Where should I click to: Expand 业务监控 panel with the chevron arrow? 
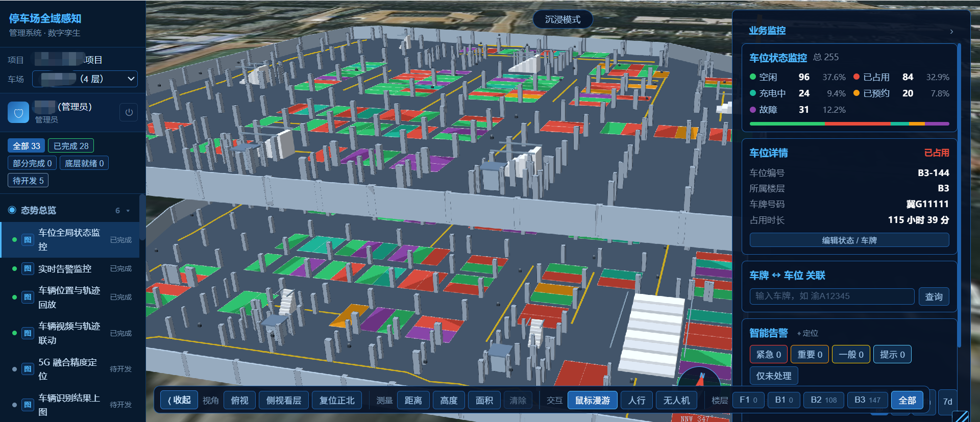pos(951,32)
